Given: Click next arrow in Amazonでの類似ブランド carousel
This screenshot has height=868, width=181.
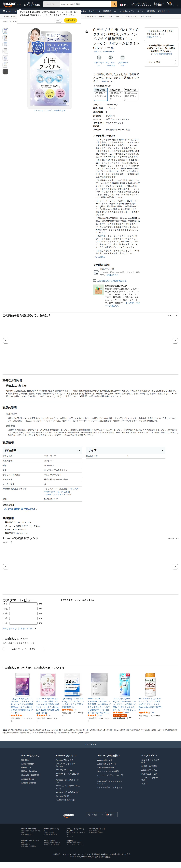Looking at the screenshot, I should 175,566.
